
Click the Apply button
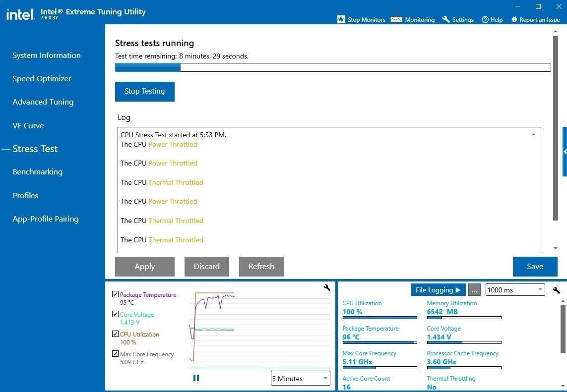click(x=145, y=267)
